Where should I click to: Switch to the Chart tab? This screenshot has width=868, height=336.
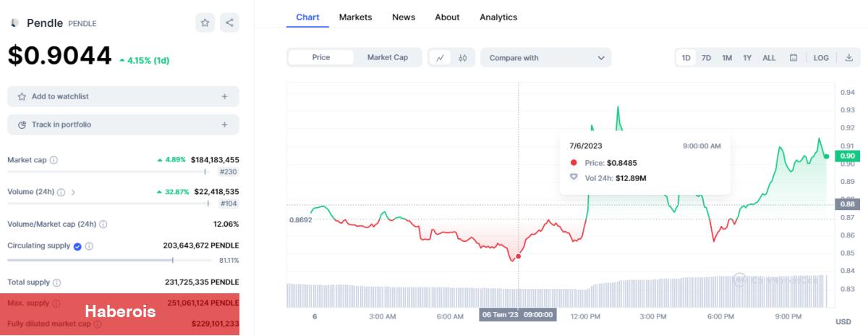click(x=307, y=17)
